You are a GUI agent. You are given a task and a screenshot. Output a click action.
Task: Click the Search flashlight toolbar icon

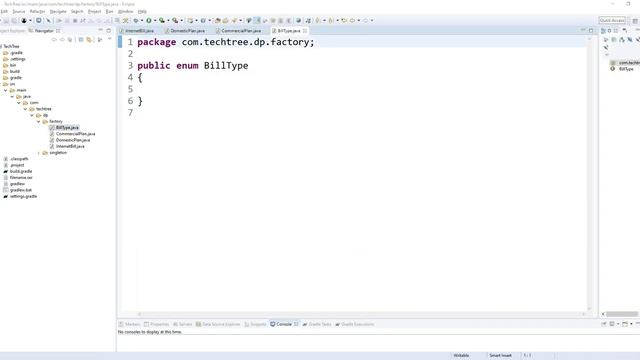[x=234, y=20]
